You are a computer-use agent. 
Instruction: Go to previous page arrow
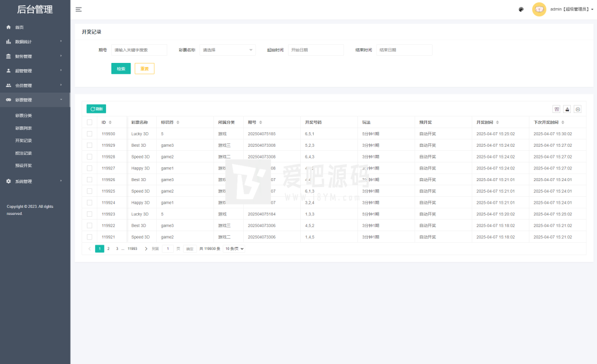[x=90, y=249]
